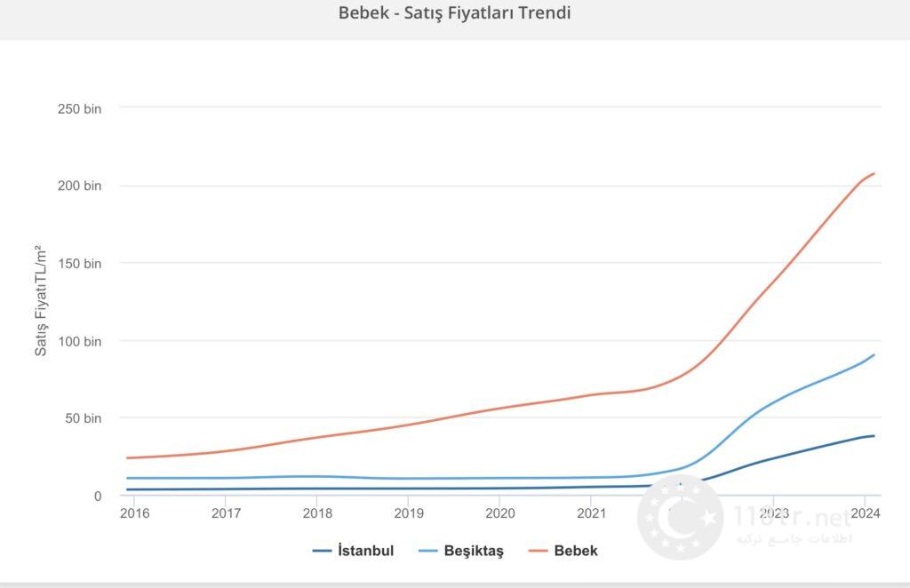The height and width of the screenshot is (588, 910).
Task: Hide the Bebek series via legend label
Action: point(576,551)
